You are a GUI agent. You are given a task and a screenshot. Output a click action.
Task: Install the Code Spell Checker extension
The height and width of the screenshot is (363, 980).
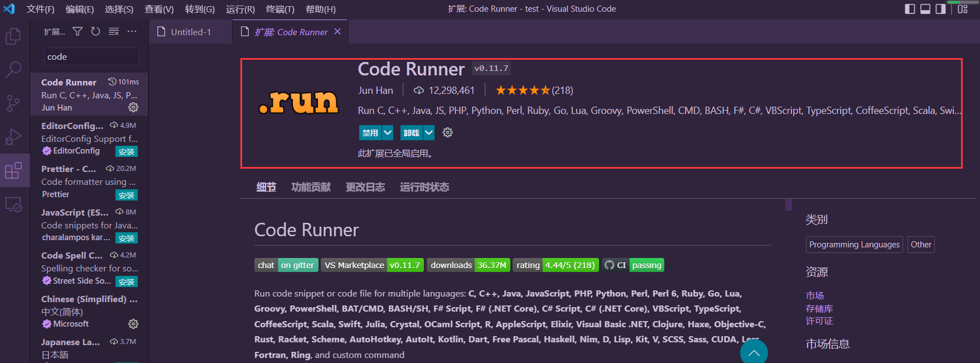coord(127,281)
